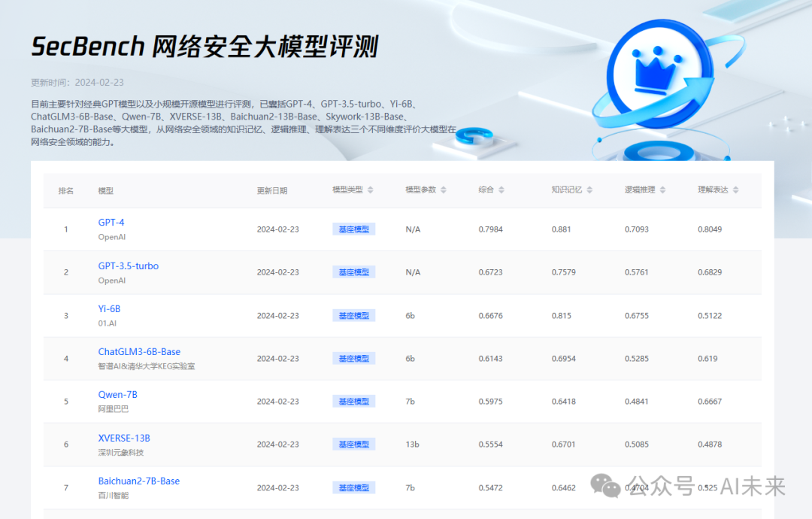This screenshot has height=519, width=812.
Task: Open the Baichuan2-7B-Base model link
Action: [138, 481]
